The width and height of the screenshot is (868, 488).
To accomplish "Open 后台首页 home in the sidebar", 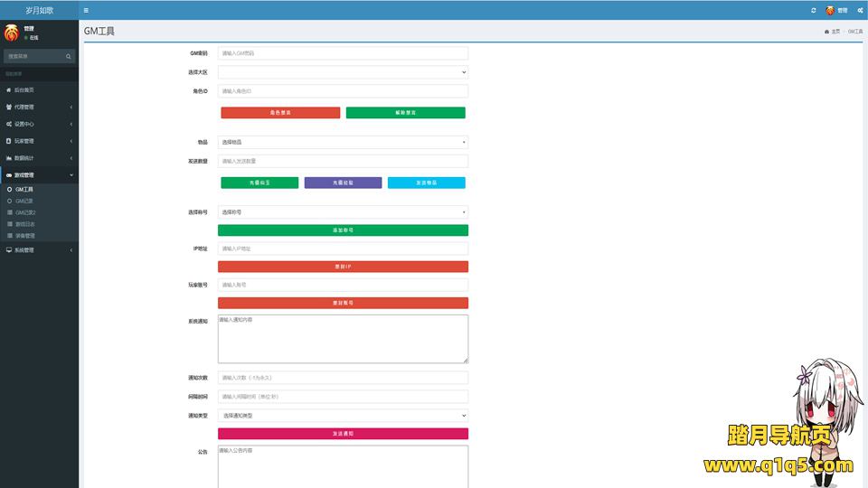I will coord(24,90).
